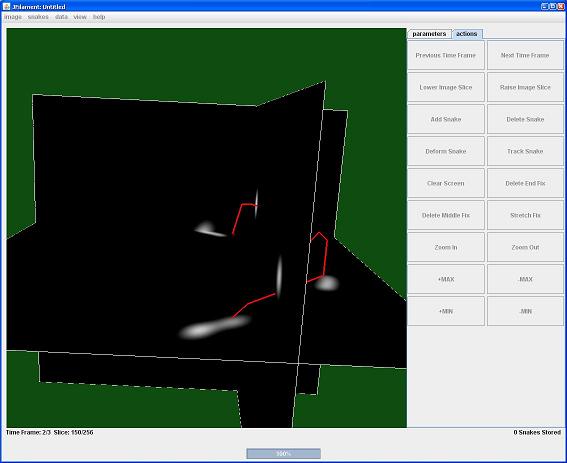Start Track Snake action
Image resolution: width=567 pixels, height=463 pixels.
coord(525,151)
